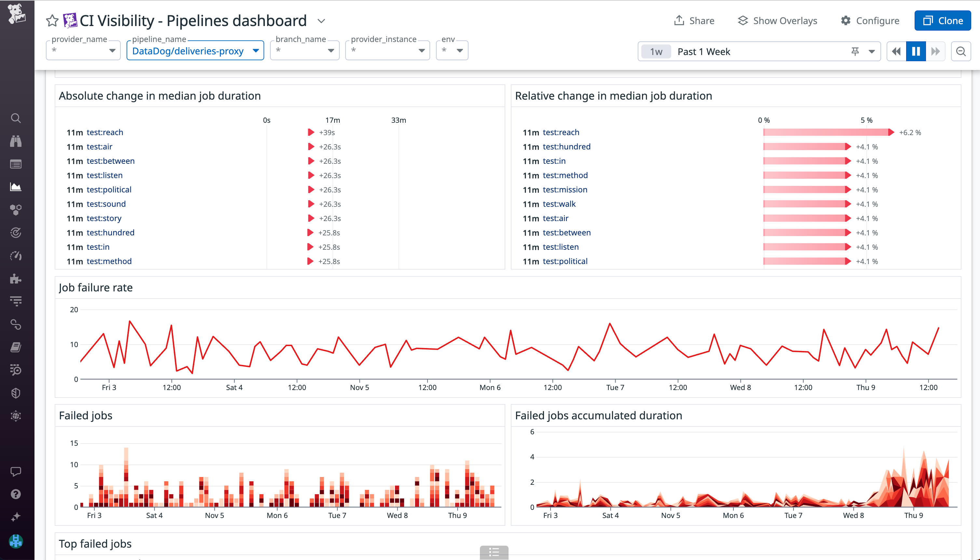Open the dashboard title chevron menu
The height and width of the screenshot is (560, 980).
click(x=321, y=21)
